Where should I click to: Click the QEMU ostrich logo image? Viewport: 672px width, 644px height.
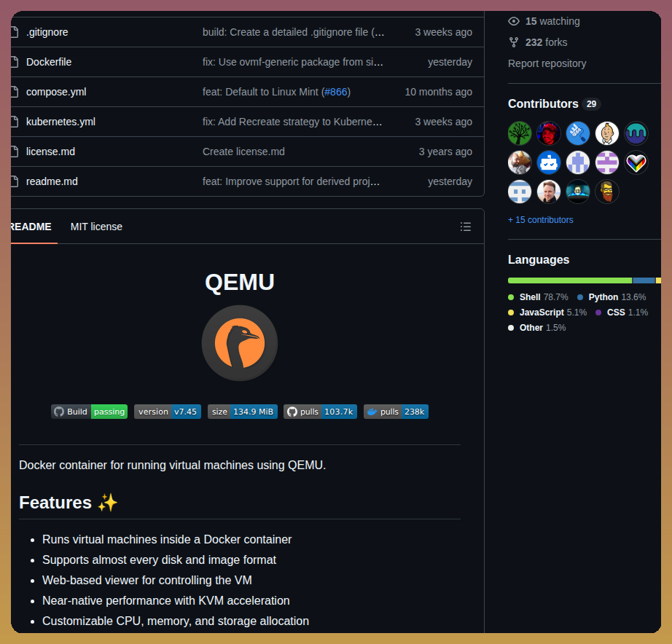240,343
